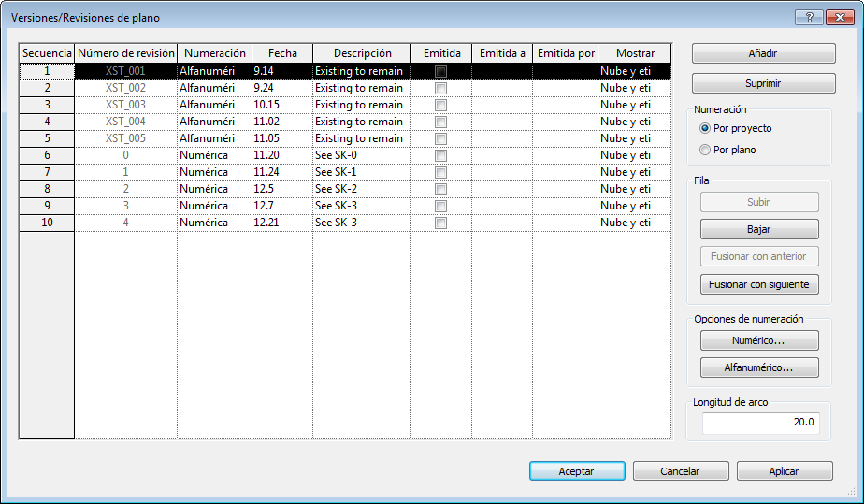
Task: Open Mostrar cell in sequence 10 row
Action: pos(634,223)
